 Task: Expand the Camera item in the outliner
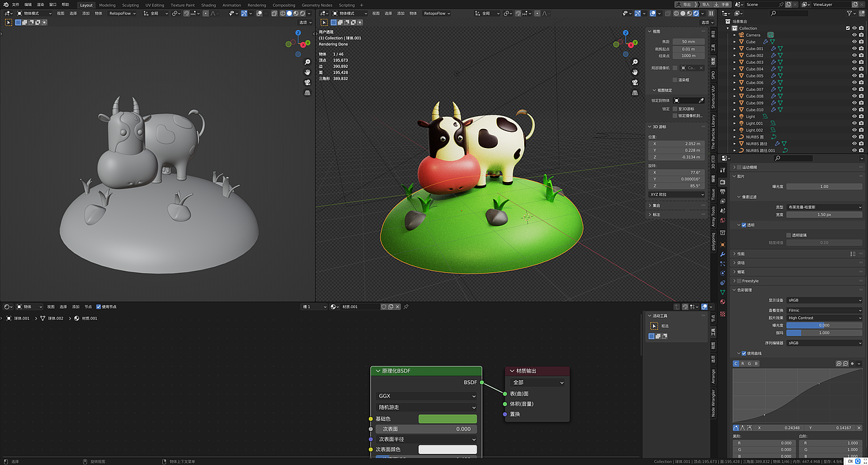tap(734, 35)
